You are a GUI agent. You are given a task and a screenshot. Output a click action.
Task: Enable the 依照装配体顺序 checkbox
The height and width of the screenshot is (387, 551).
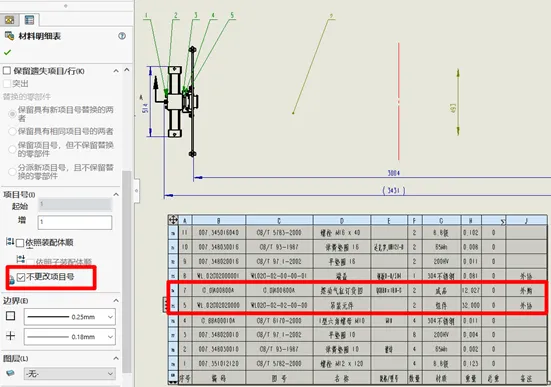click(20, 243)
